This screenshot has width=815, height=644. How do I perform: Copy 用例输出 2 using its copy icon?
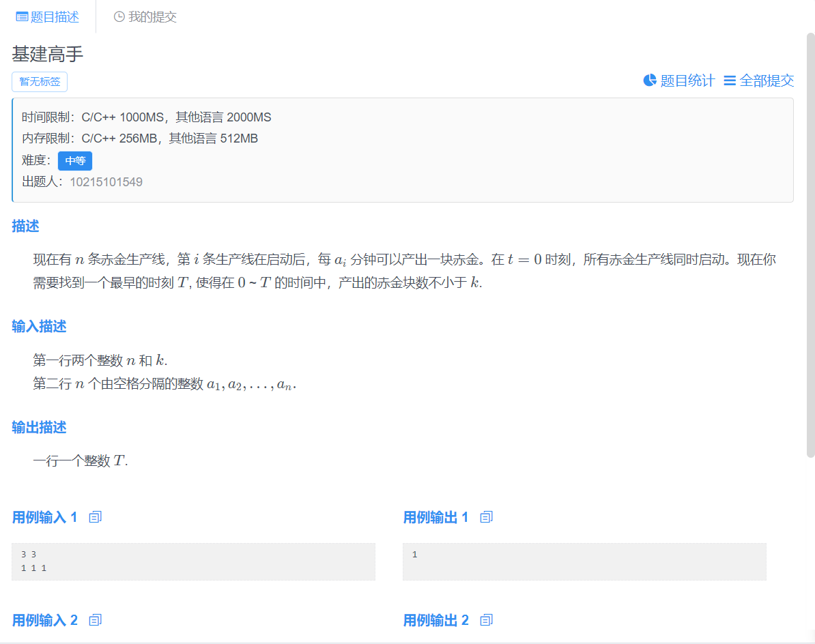[486, 620]
